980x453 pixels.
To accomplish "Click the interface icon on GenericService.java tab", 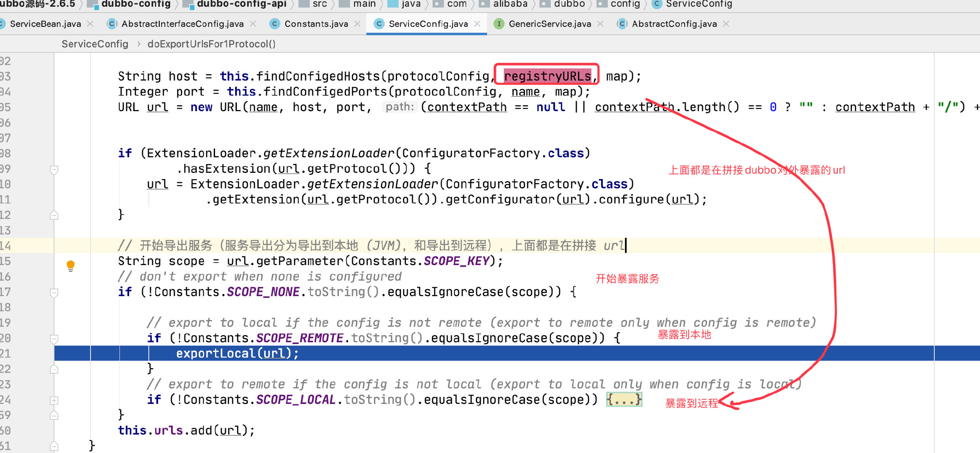I will [499, 24].
